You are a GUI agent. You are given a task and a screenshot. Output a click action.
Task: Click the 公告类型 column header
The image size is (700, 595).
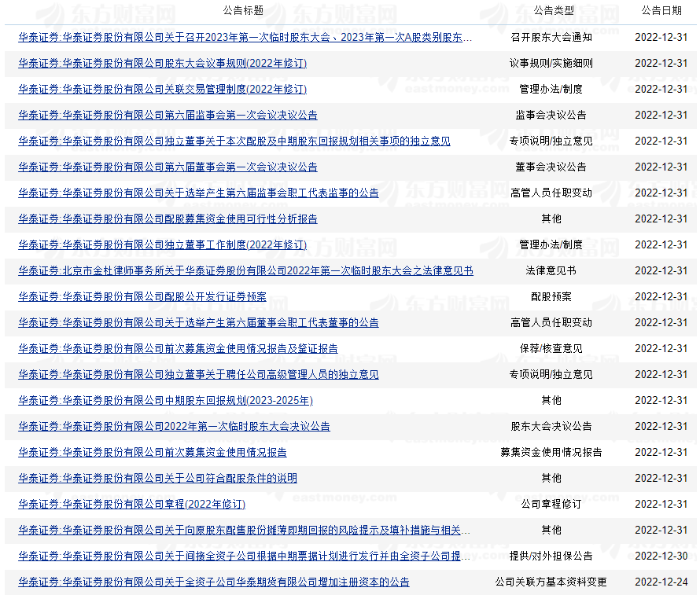click(554, 11)
